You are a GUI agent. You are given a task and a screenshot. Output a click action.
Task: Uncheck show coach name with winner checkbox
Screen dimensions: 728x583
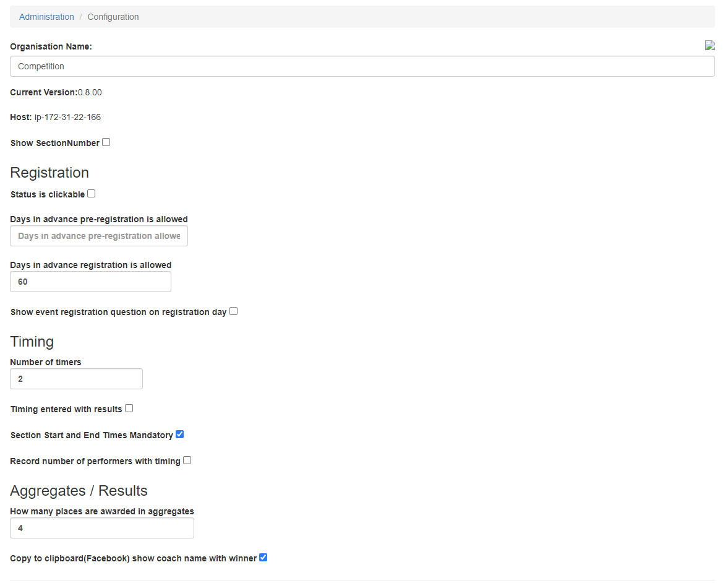(263, 558)
